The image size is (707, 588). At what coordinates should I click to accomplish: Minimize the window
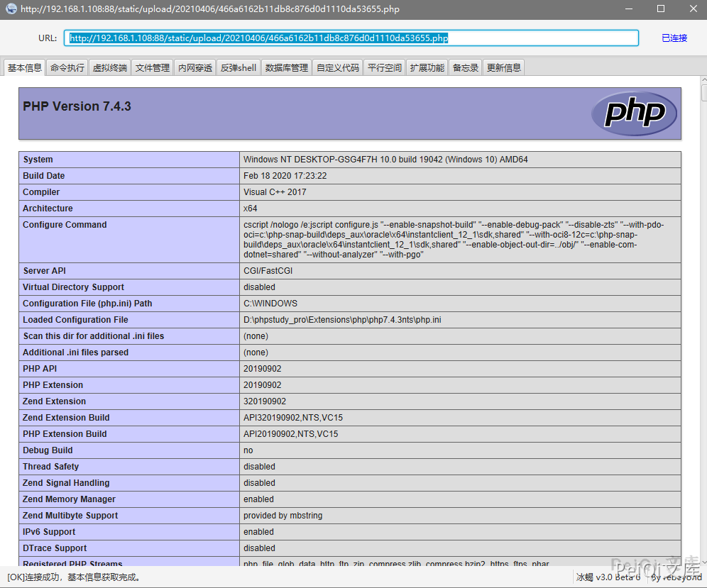click(x=628, y=9)
